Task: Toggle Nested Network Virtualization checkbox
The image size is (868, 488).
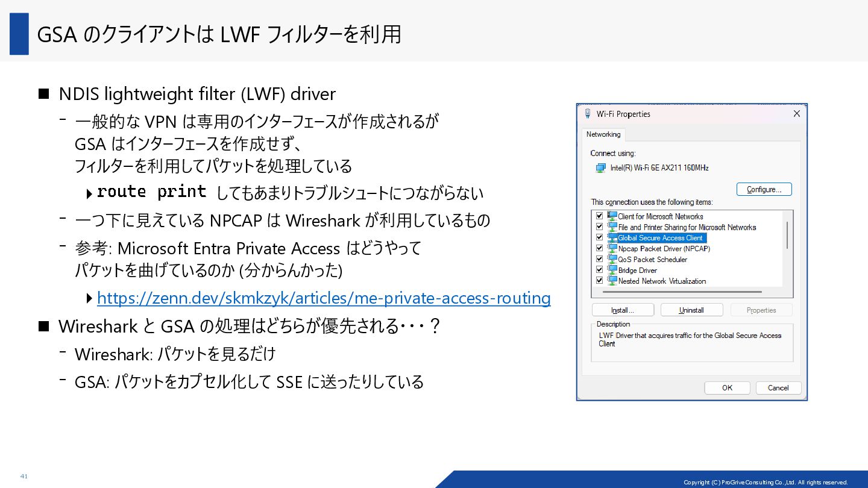Action: click(x=599, y=280)
